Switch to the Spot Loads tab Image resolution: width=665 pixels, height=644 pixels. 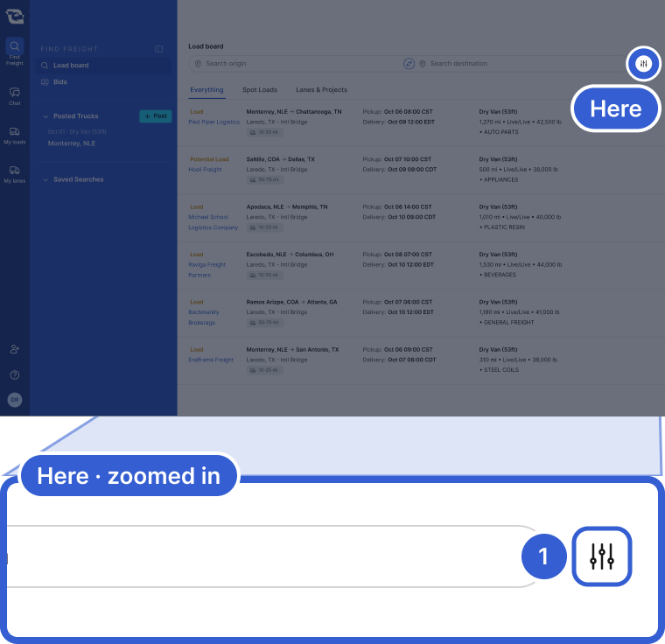pos(260,89)
